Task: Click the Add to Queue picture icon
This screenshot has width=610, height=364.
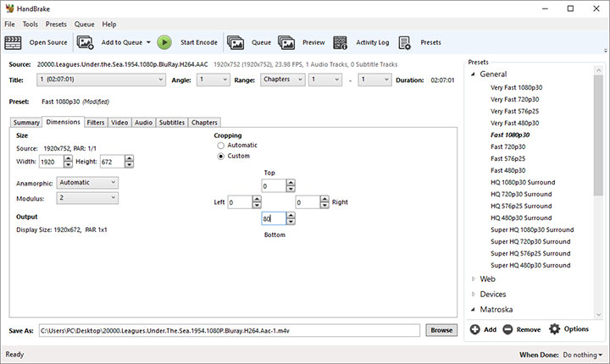Action: (x=86, y=42)
